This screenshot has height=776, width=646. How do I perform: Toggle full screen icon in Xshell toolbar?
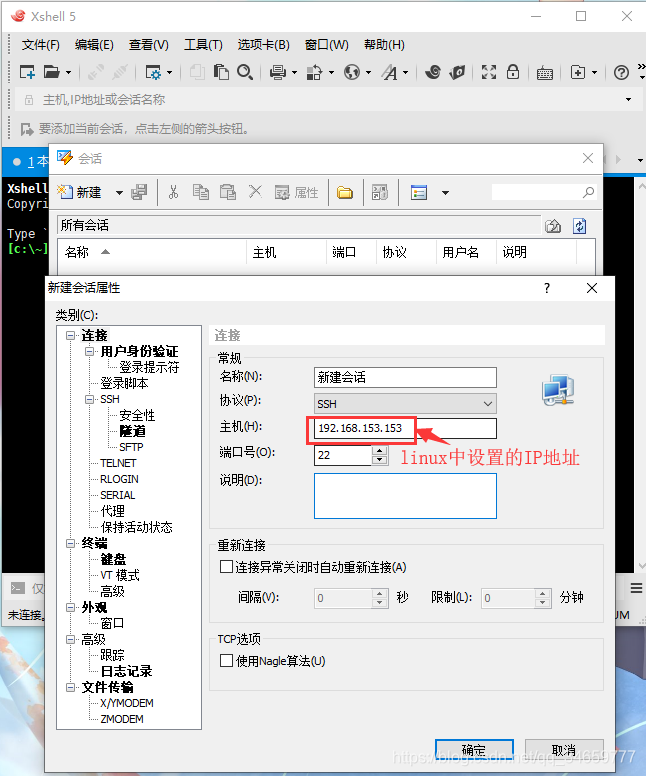[489, 72]
